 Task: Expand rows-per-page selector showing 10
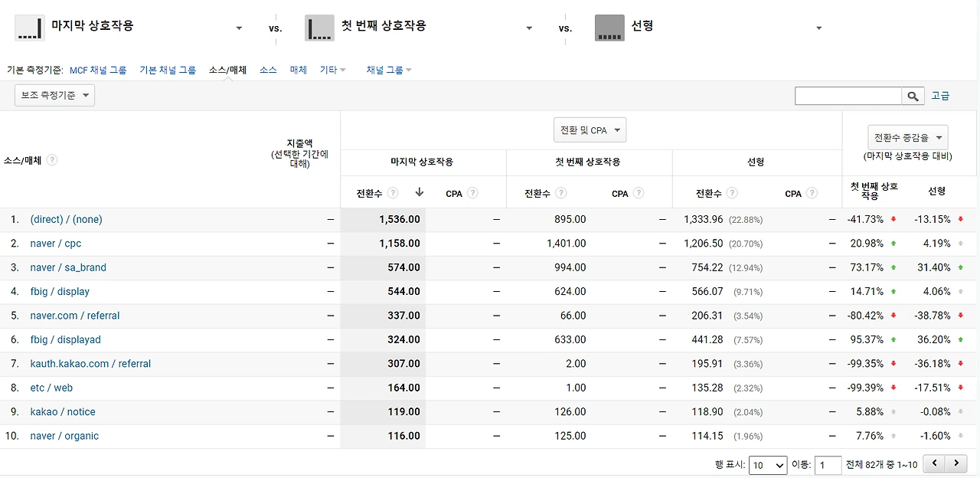click(768, 465)
